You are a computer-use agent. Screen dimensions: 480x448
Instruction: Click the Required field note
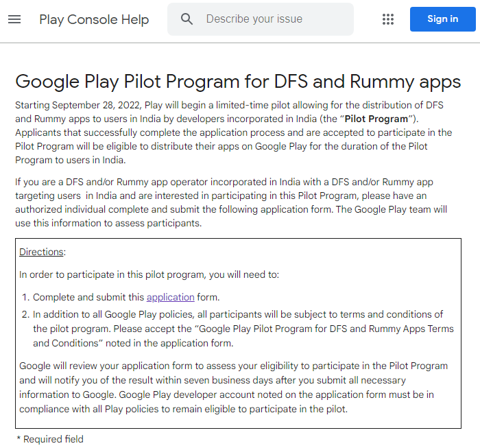(50, 439)
